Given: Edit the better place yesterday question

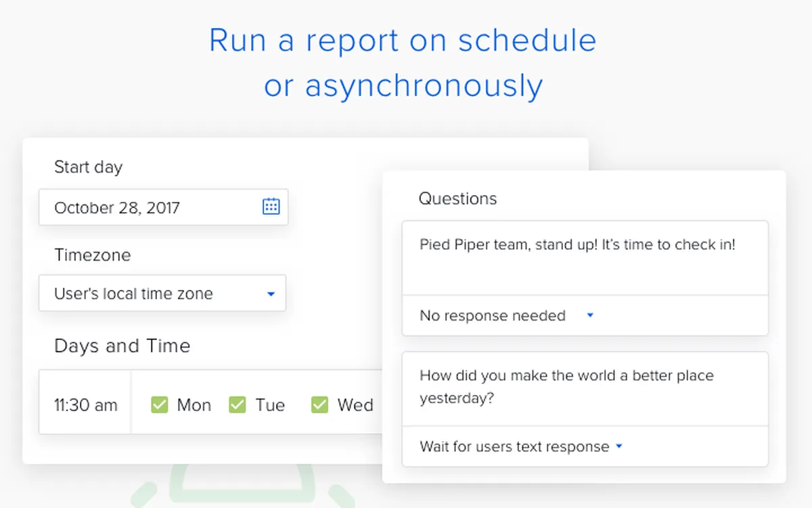Looking at the screenshot, I should click(x=585, y=389).
